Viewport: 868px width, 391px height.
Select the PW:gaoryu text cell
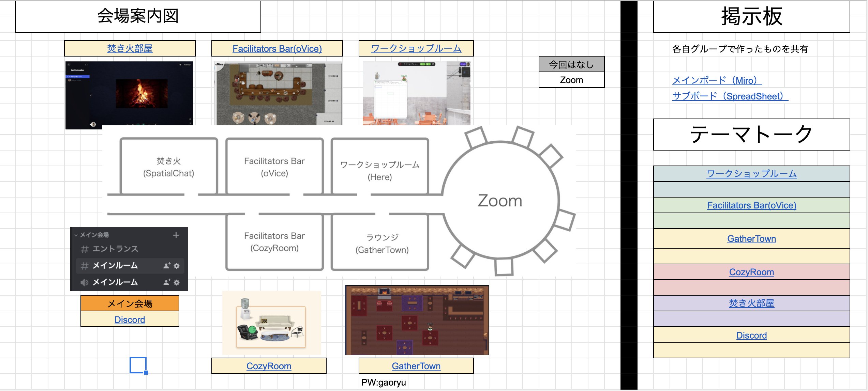coord(384,382)
